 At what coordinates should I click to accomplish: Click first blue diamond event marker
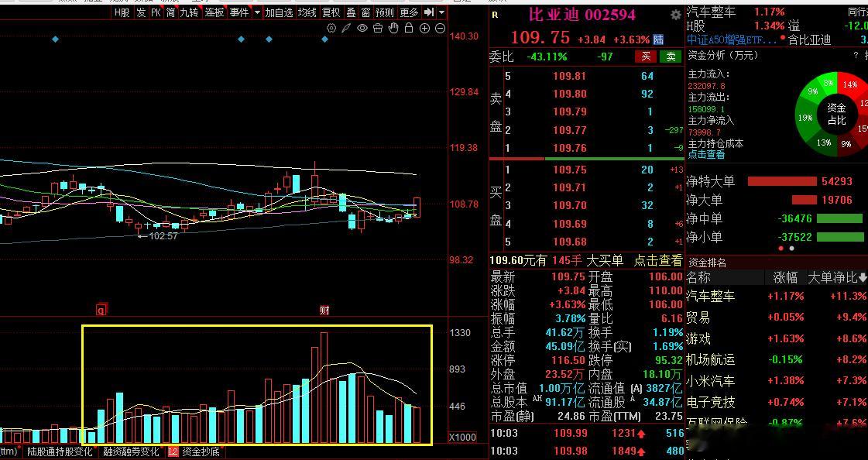(55, 39)
